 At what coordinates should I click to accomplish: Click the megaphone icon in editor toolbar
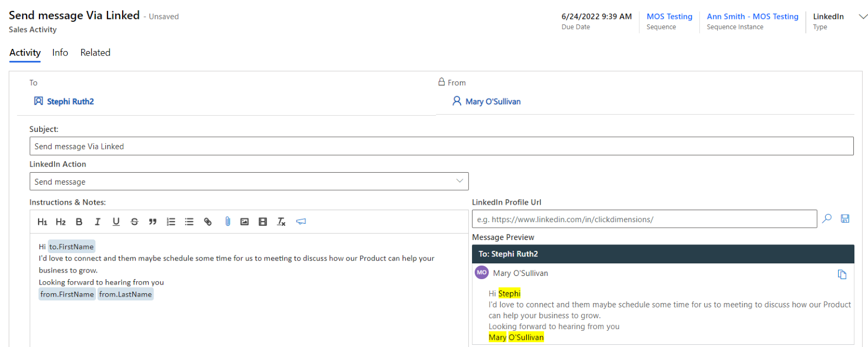point(301,222)
